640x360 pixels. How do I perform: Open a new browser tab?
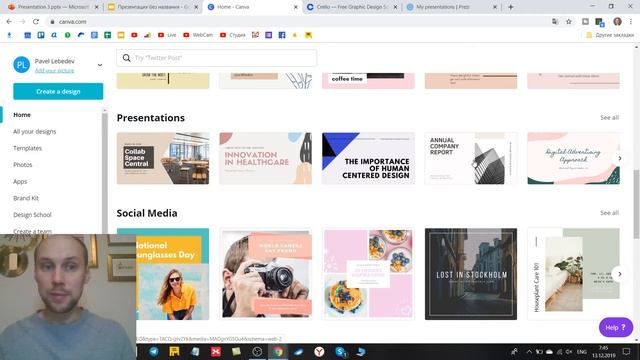pyautogui.click(x=511, y=7)
